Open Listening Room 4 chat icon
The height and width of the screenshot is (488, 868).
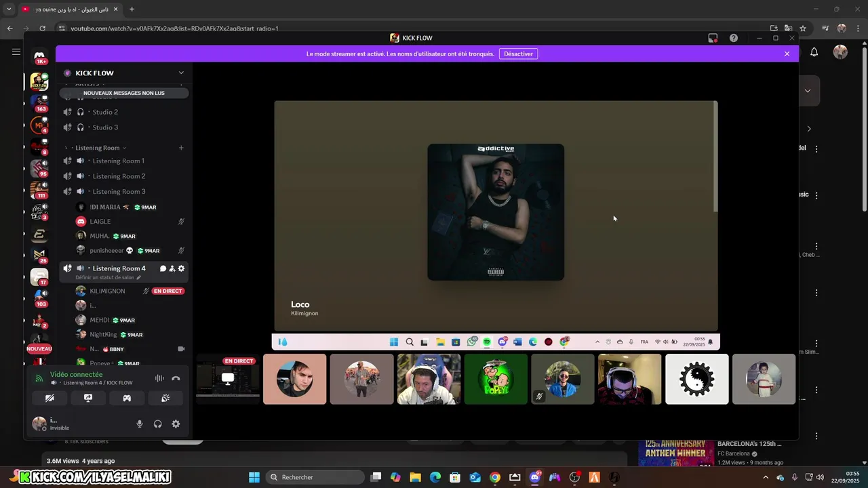[x=163, y=268]
